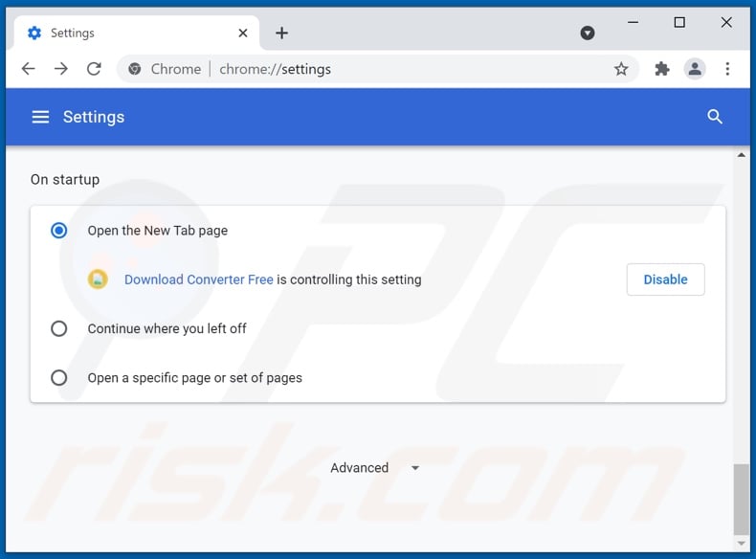Click the scrollbar down arrow
This screenshot has width=756, height=559.
tap(741, 544)
